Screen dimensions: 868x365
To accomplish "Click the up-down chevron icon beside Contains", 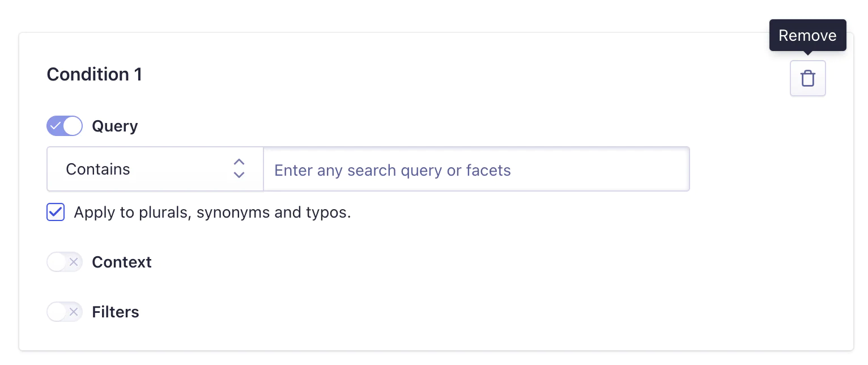I will click(239, 169).
